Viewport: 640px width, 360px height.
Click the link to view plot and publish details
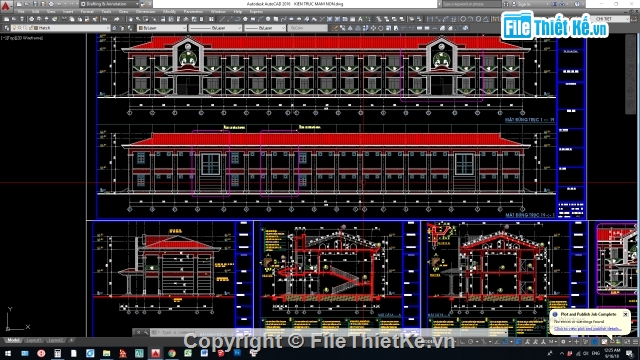pos(587,328)
